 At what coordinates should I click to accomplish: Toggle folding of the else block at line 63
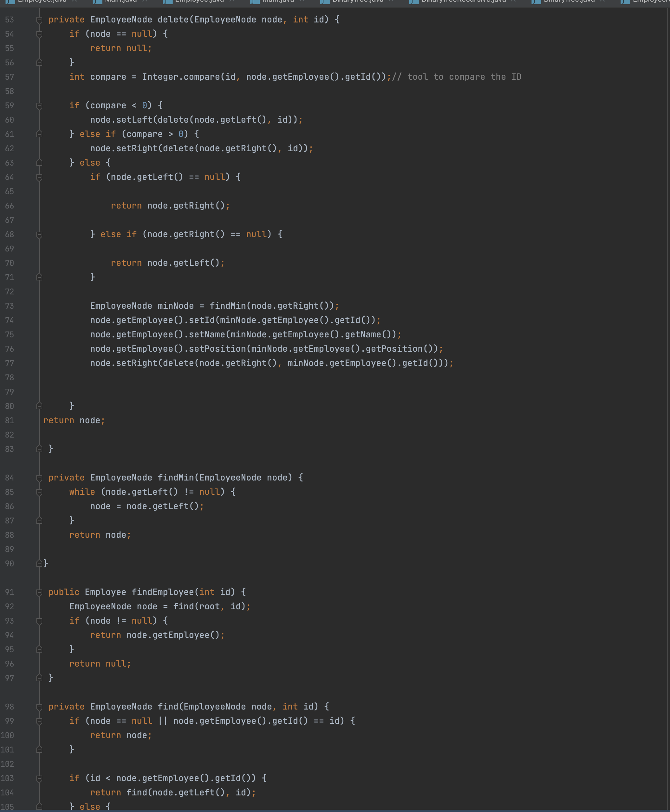point(39,163)
